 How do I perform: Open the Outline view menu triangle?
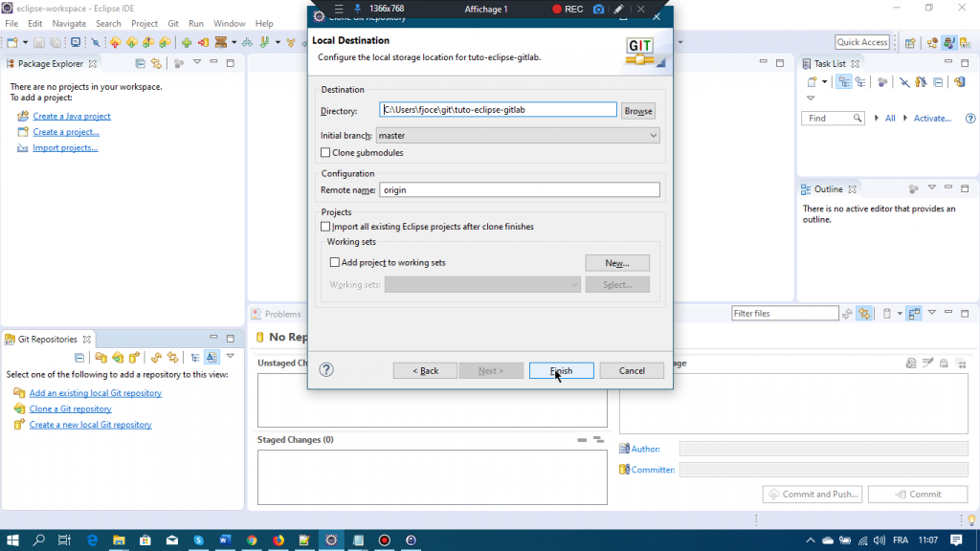(932, 188)
